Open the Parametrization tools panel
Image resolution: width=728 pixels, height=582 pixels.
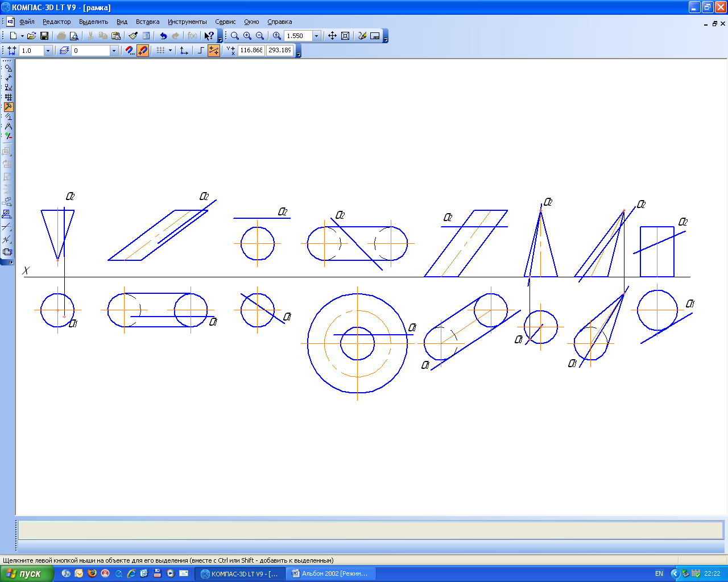[8, 117]
